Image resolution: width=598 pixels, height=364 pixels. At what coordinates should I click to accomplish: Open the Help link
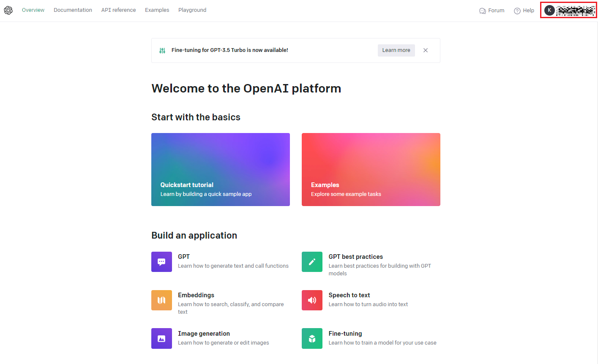tap(524, 11)
